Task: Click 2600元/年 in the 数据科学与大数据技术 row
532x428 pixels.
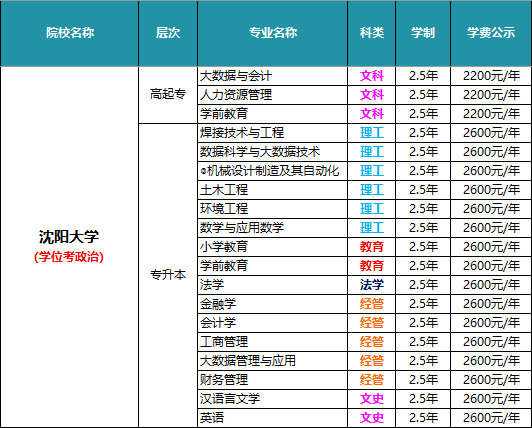Action: pos(491,152)
